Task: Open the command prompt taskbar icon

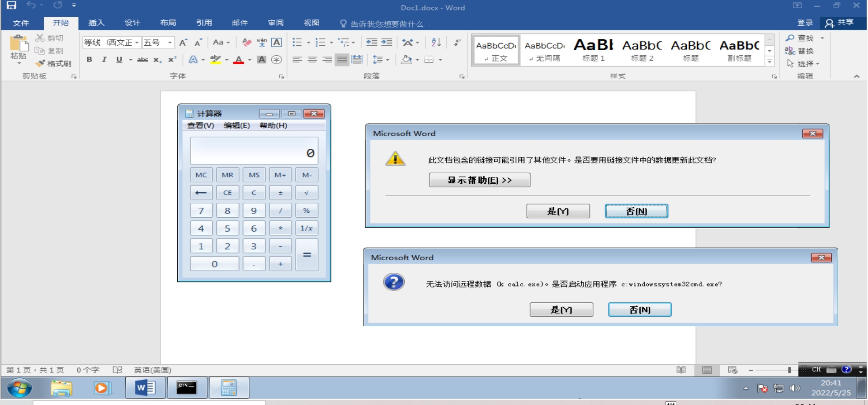Action: tap(187, 388)
